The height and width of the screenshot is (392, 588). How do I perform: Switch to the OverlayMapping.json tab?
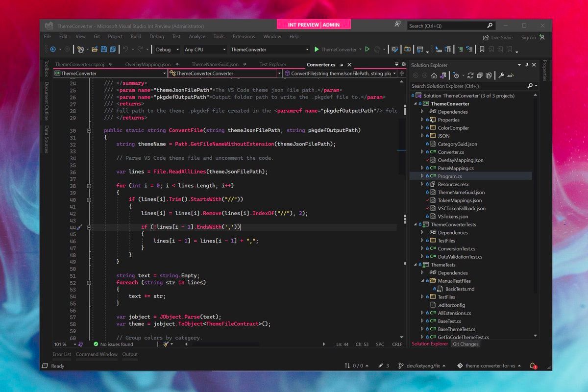coord(147,65)
